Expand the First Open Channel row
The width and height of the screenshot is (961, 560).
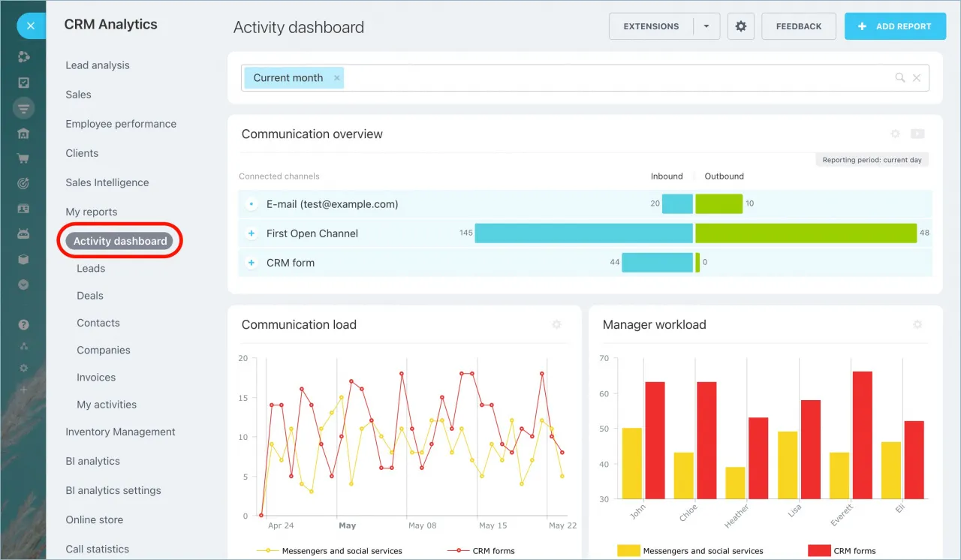pyautogui.click(x=251, y=233)
